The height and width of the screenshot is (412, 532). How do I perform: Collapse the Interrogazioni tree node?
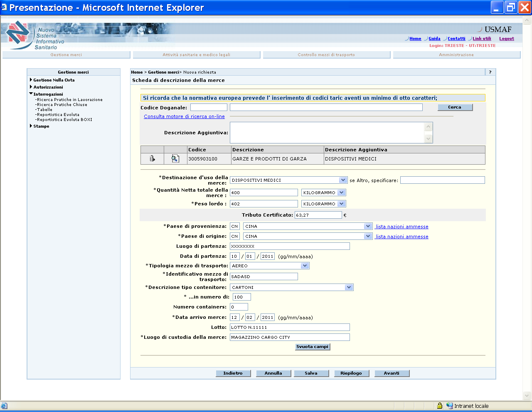tap(31, 94)
